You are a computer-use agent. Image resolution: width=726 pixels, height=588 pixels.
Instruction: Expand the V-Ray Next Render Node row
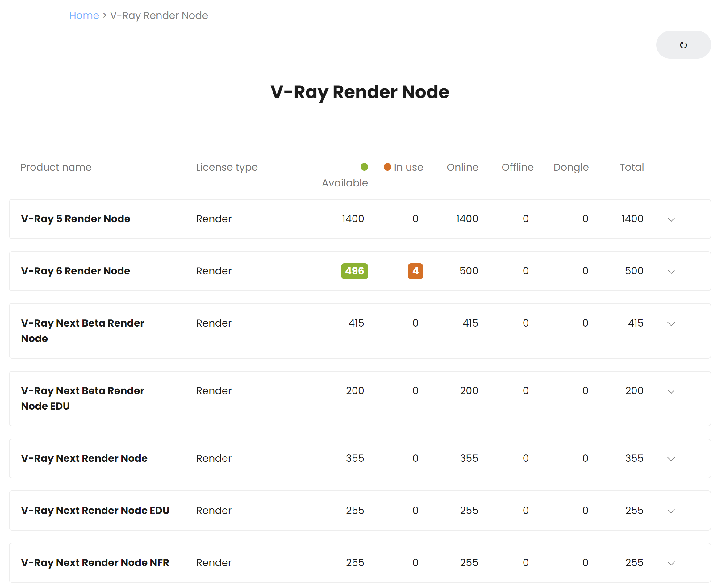click(x=671, y=459)
